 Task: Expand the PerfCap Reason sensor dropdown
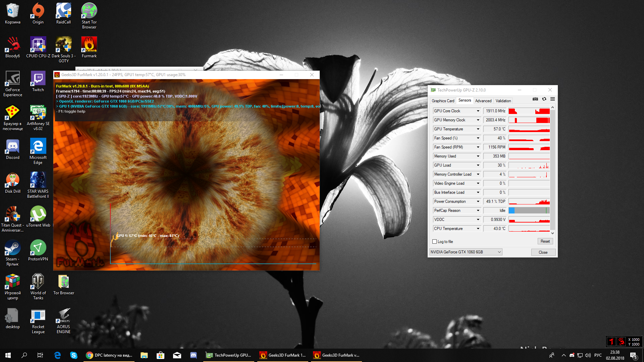pyautogui.click(x=478, y=210)
